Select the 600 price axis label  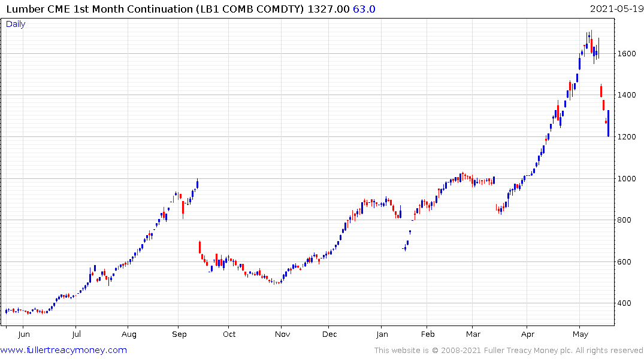click(x=624, y=262)
